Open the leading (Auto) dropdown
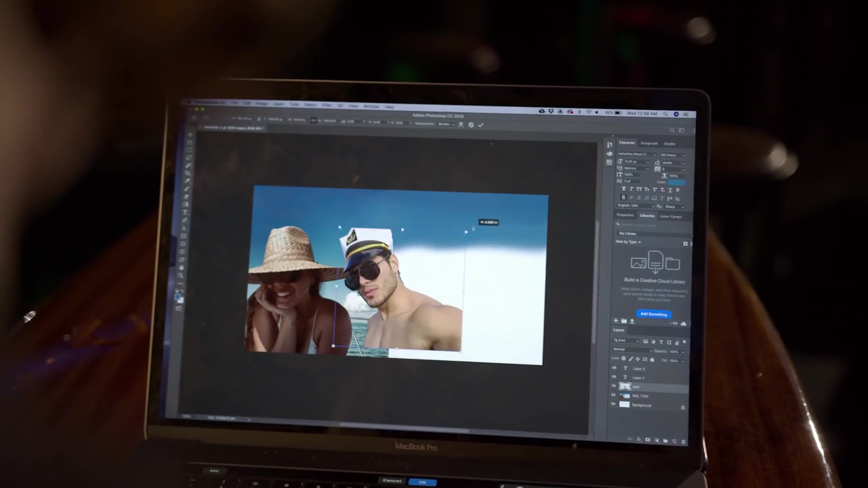This screenshot has width=868, height=488. point(683,163)
